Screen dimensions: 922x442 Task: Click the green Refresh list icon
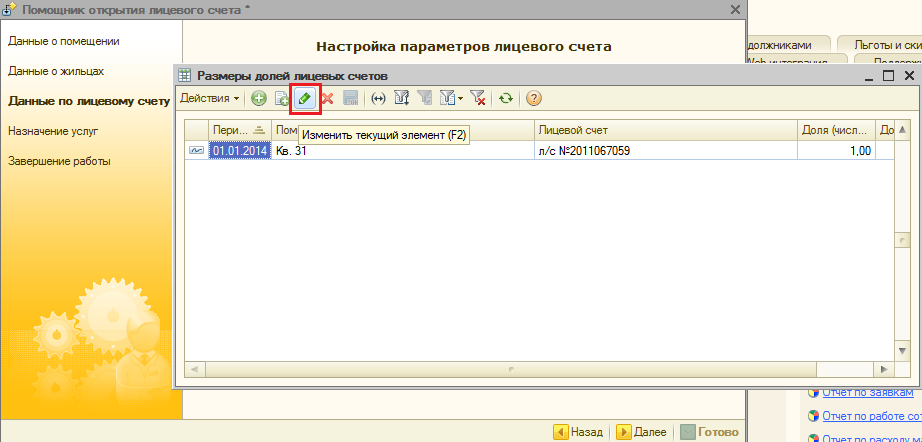[507, 98]
